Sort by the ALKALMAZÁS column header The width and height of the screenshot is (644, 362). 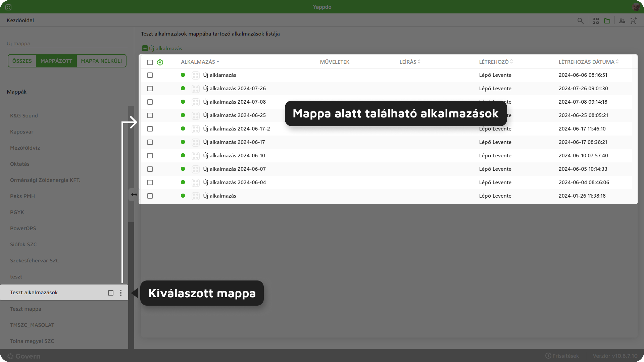tap(200, 62)
